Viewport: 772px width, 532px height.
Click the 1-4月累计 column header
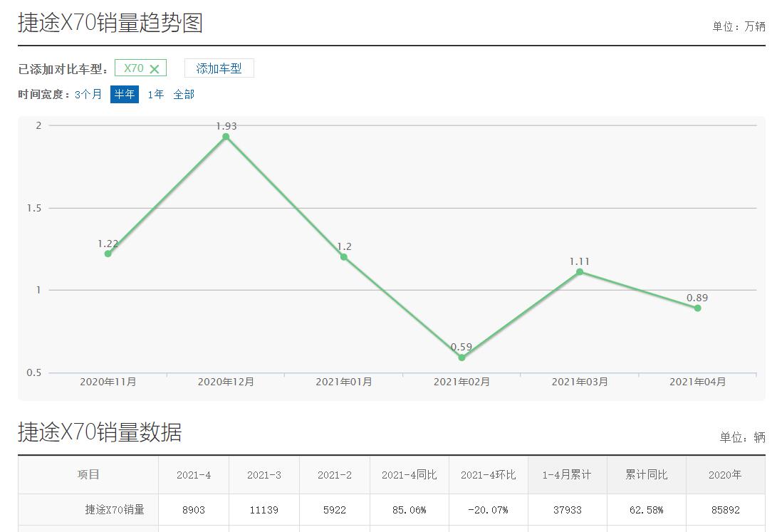pyautogui.click(x=567, y=475)
